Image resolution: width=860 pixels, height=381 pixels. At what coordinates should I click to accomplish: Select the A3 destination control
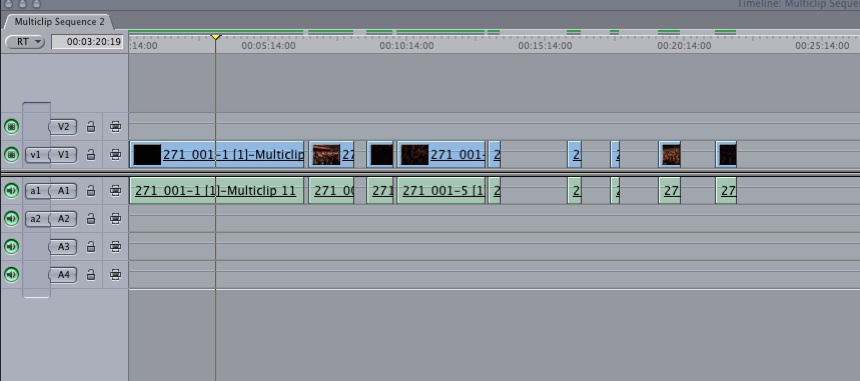[x=63, y=247]
